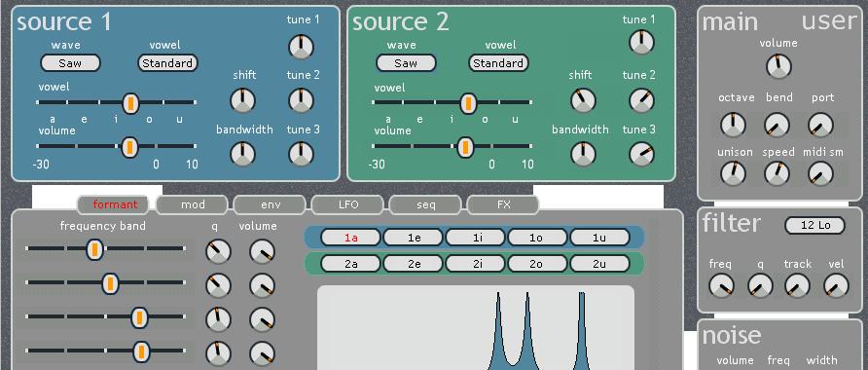Click the main octave knob
This screenshot has height=370, width=868.
[x=733, y=126]
